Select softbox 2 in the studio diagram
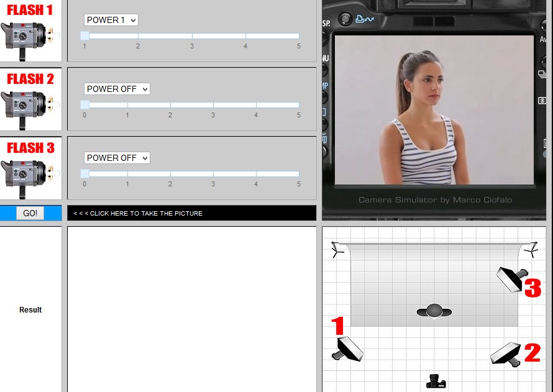 506,355
